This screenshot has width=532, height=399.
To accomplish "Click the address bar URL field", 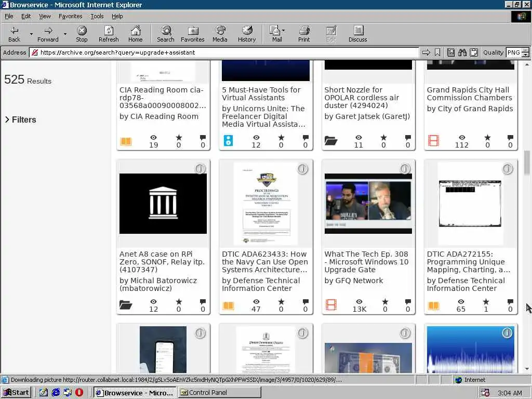I will (x=224, y=52).
